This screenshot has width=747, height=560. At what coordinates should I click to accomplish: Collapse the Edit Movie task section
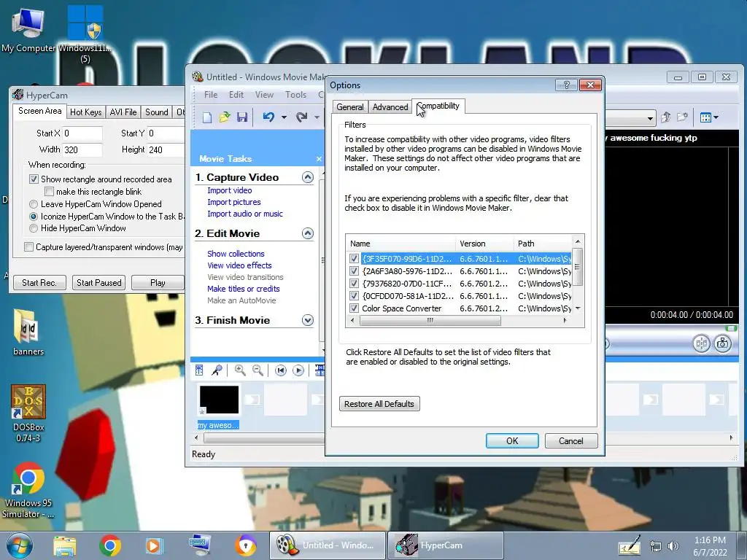[x=308, y=233]
